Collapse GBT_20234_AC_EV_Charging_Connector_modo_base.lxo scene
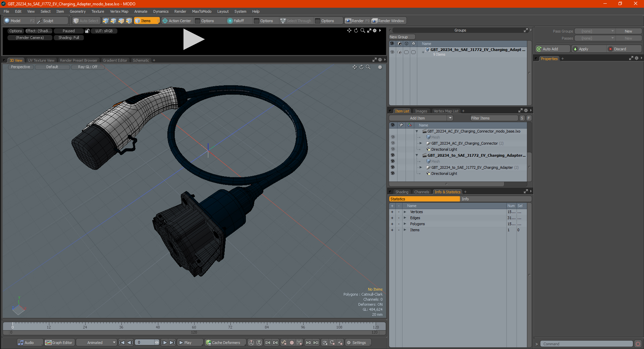The image size is (644, 349). click(417, 131)
